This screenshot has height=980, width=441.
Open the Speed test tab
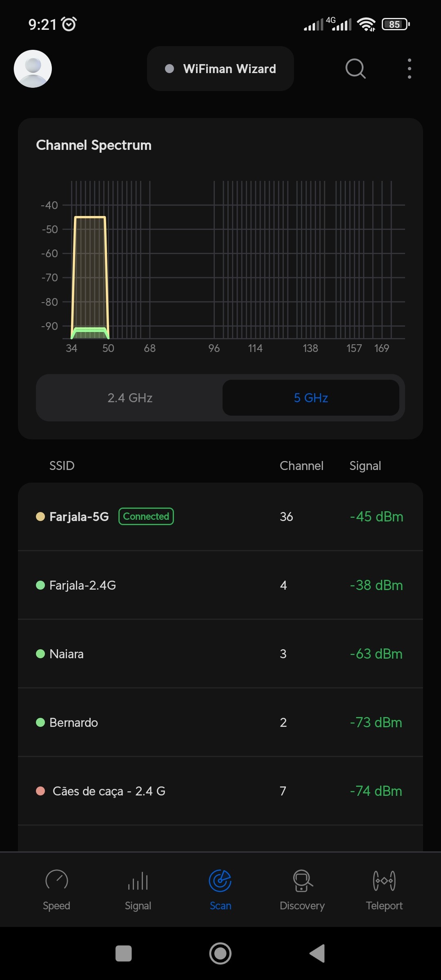pyautogui.click(x=56, y=889)
